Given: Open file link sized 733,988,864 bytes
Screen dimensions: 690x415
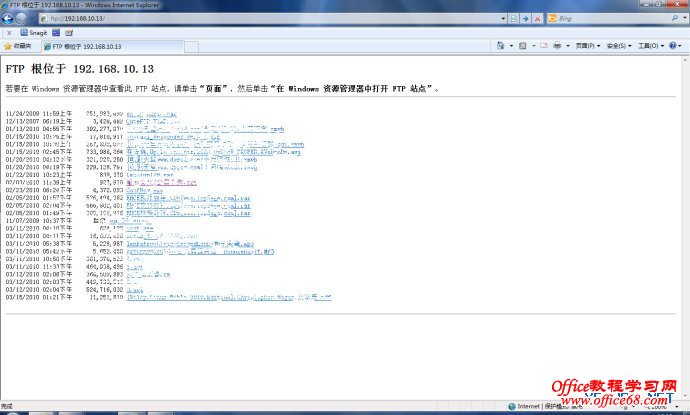Looking at the screenshot, I should click(213, 152).
